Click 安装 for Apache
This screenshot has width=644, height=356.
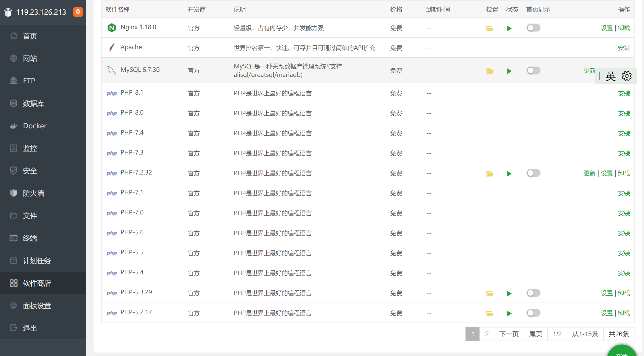(x=624, y=48)
